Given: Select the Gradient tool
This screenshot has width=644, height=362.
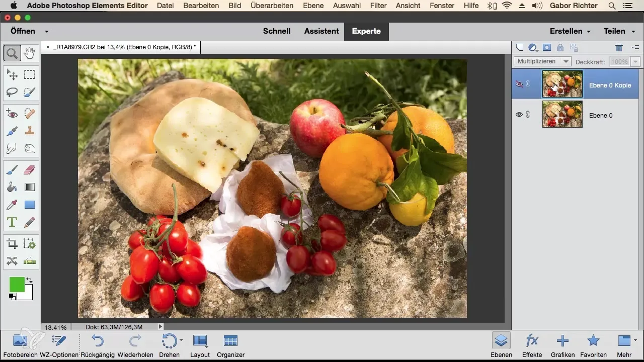Looking at the screenshot, I should click(x=30, y=188).
